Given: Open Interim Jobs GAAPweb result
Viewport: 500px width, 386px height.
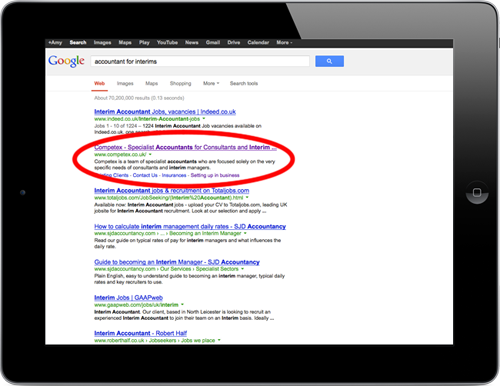Looking at the screenshot, I should coord(128,298).
